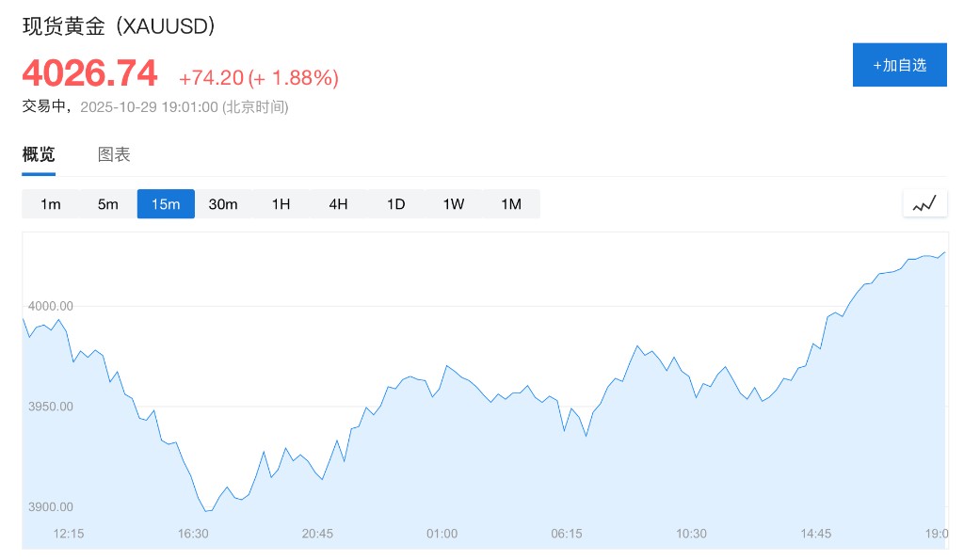Click the current price 4026.74

(x=90, y=73)
